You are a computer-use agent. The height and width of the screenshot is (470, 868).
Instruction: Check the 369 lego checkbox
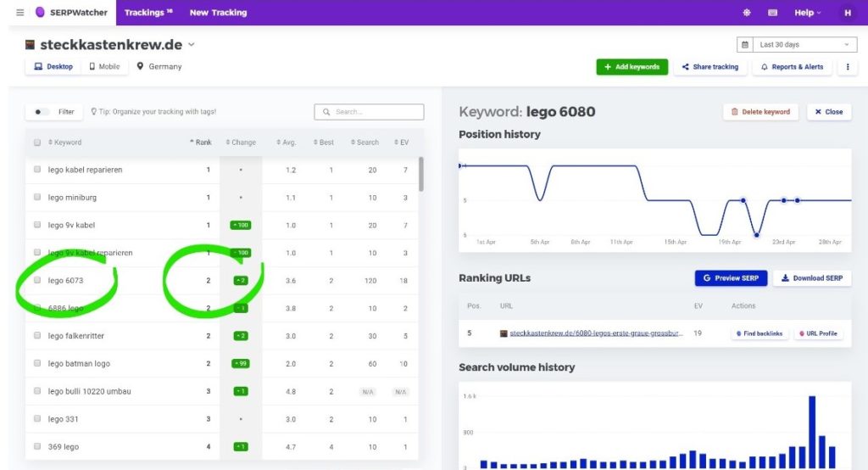click(x=37, y=446)
